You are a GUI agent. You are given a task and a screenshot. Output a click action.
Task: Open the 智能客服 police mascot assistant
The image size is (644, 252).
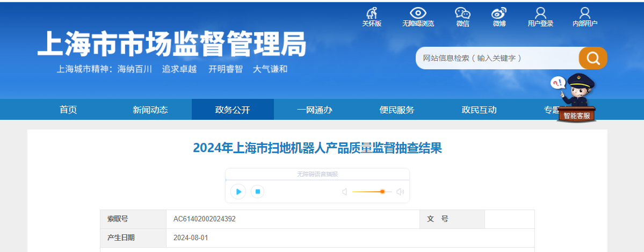point(577,99)
